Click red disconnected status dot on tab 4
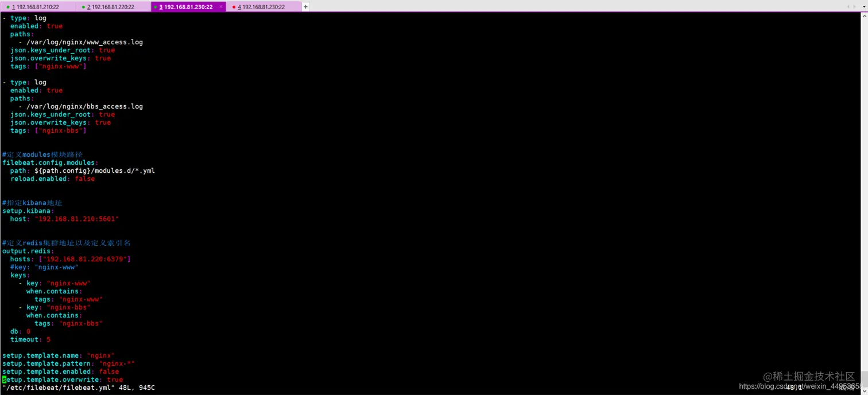The width and height of the screenshot is (868, 395). (234, 7)
